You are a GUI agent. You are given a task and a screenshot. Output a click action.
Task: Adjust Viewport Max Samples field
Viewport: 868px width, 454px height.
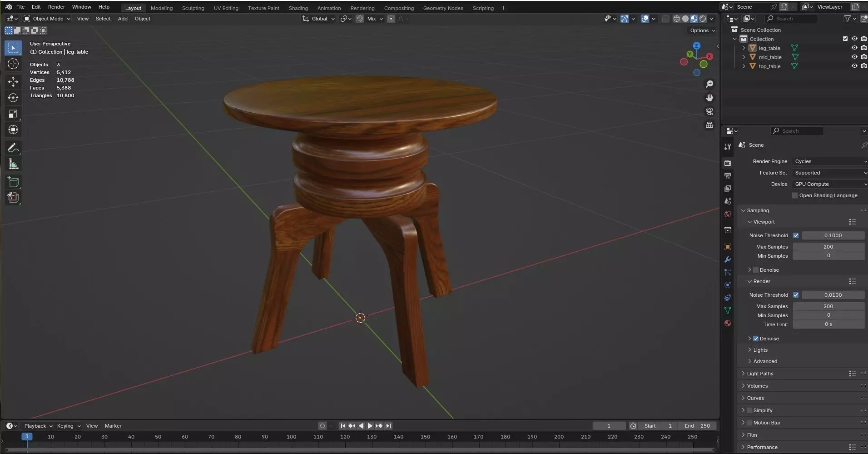click(x=828, y=247)
